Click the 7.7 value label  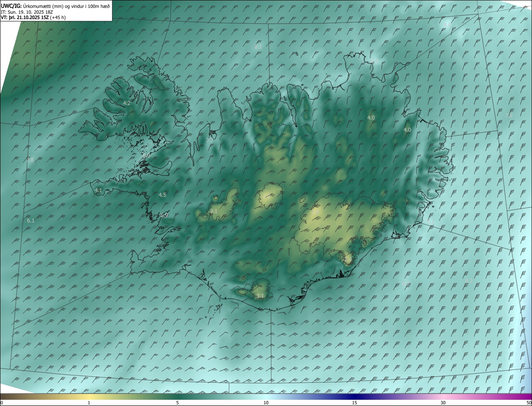(x=210, y=141)
